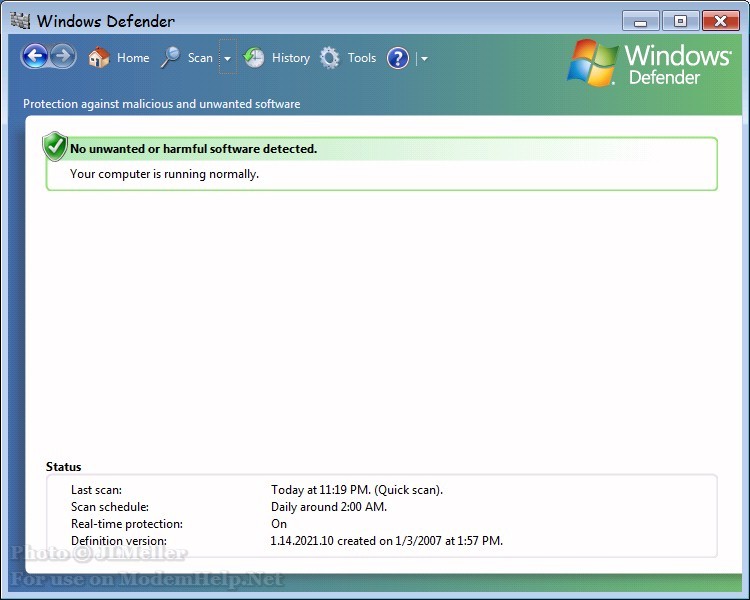Expand the Help options dropdown arrow
Image resolution: width=750 pixels, height=600 pixels.
pyautogui.click(x=424, y=59)
